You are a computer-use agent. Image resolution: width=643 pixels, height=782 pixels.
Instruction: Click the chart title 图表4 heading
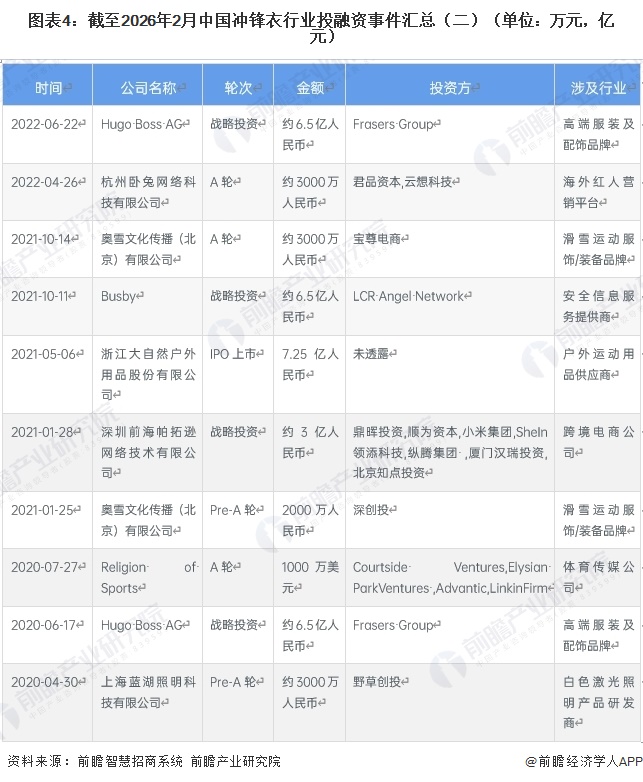tap(321, 27)
